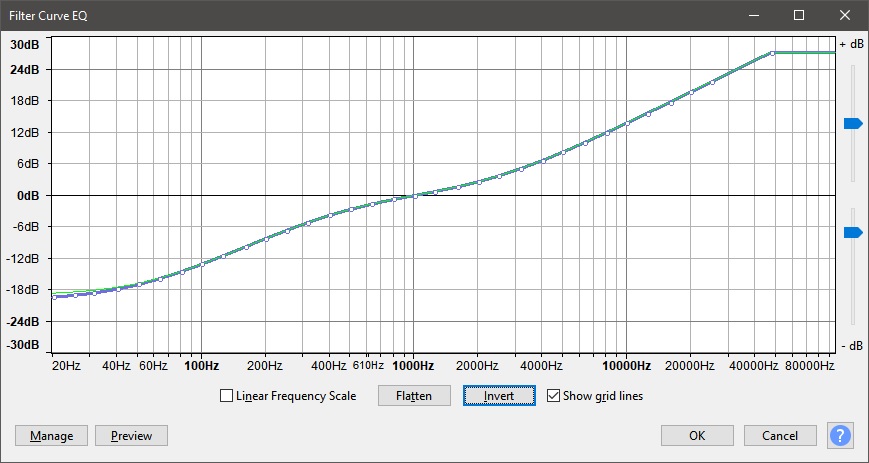Maximize the Filter Curve EQ window
Screen dimensions: 869x463
click(799, 15)
